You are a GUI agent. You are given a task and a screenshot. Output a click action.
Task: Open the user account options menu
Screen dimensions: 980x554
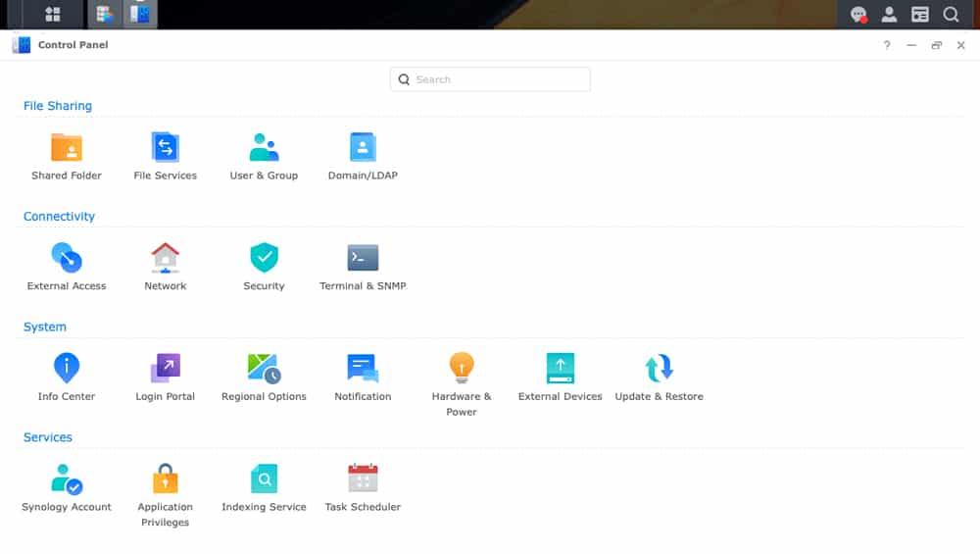(x=889, y=14)
